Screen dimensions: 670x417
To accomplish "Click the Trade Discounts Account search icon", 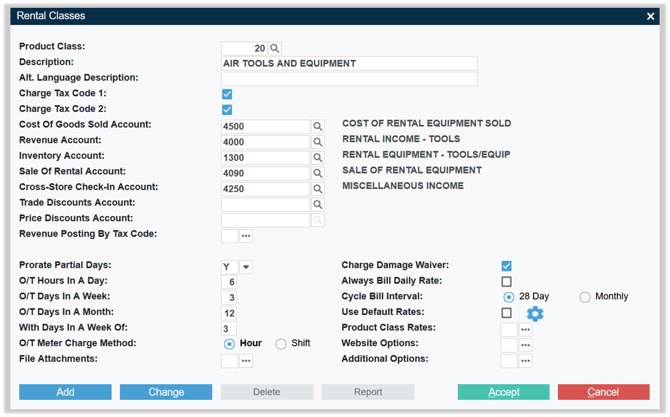I will click(x=318, y=204).
